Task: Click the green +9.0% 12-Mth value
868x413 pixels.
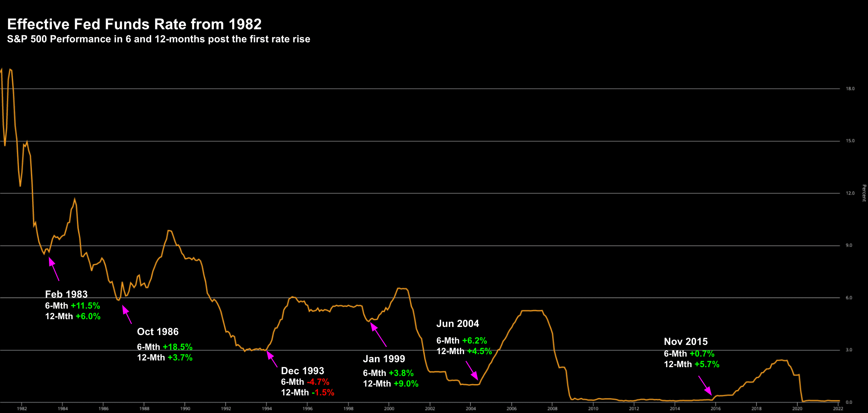Action: (x=406, y=384)
